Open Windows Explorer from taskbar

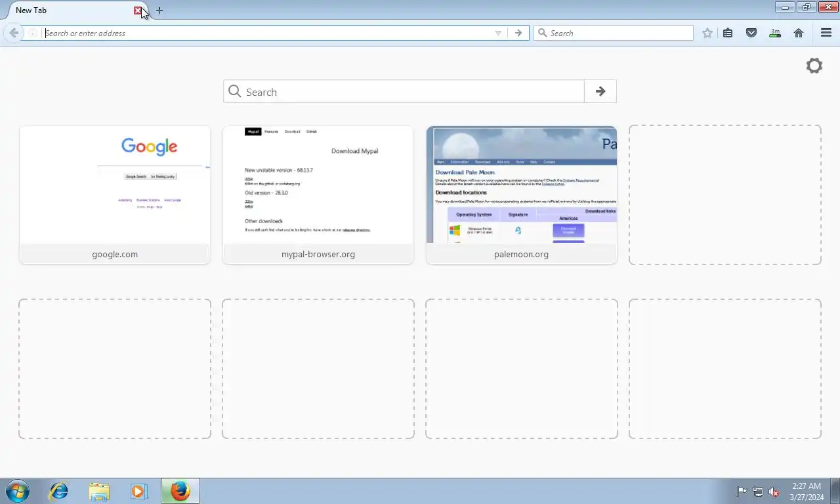pyautogui.click(x=99, y=491)
